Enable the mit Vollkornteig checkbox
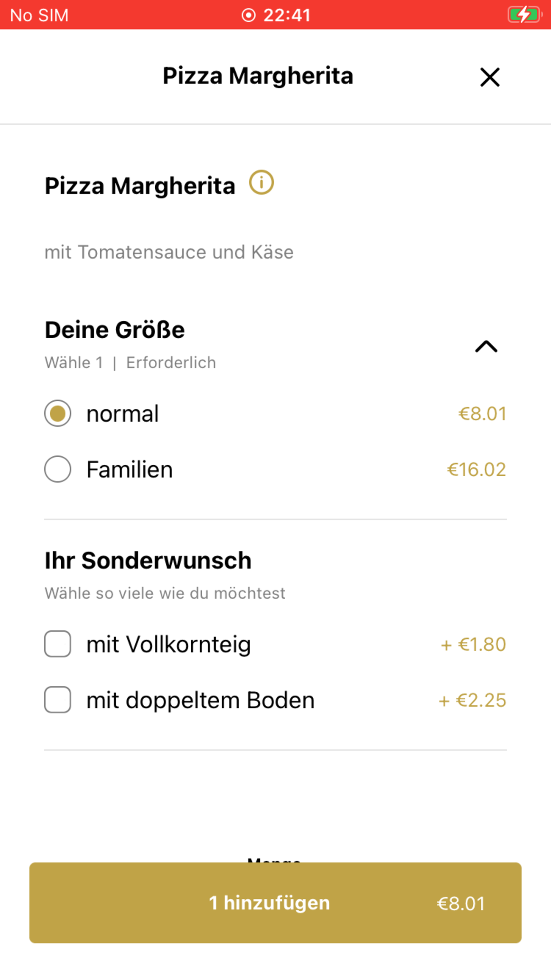551x980 pixels. click(58, 644)
